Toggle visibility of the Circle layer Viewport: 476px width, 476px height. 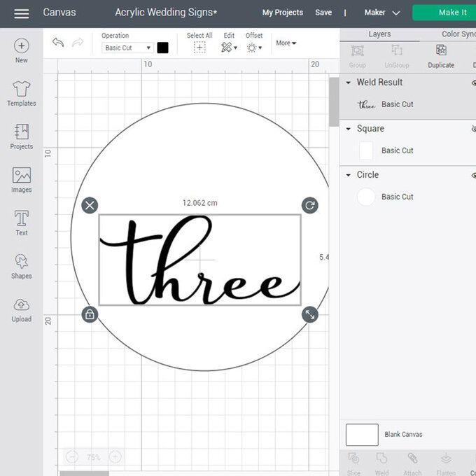[473, 175]
